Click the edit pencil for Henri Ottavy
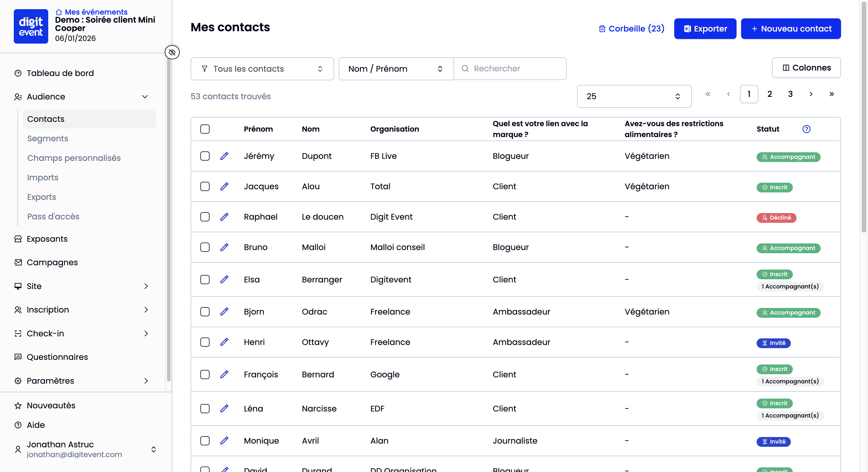Image resolution: width=868 pixels, height=472 pixels. (224, 342)
